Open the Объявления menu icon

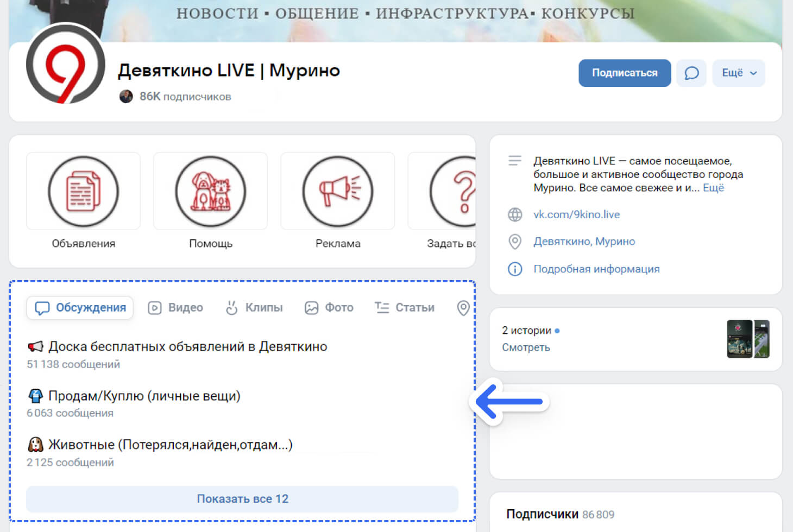tap(83, 191)
